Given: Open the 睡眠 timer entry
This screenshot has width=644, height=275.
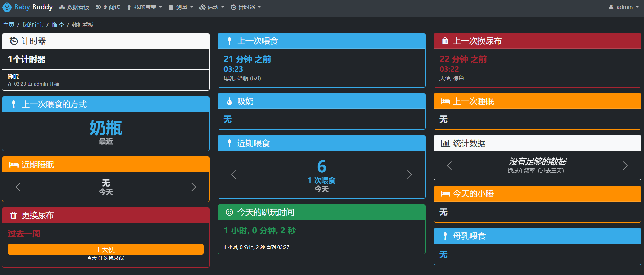Looking at the screenshot, I should coord(14,77).
